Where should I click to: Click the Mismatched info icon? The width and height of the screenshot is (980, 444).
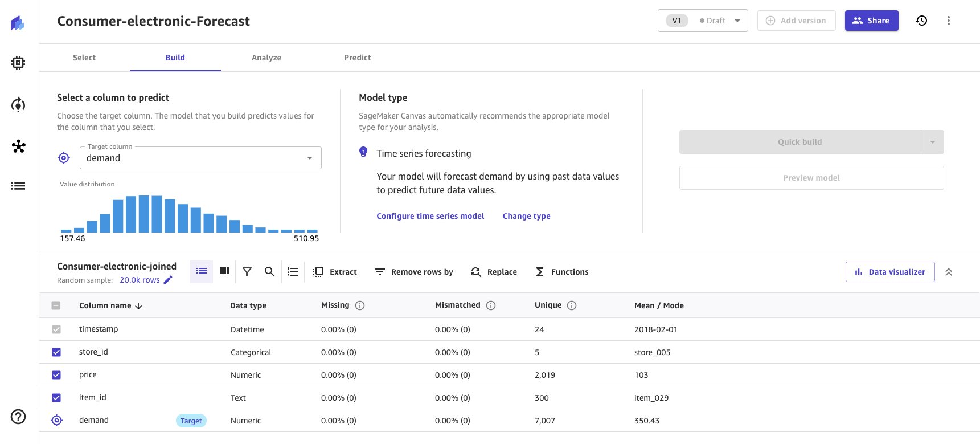click(x=491, y=305)
